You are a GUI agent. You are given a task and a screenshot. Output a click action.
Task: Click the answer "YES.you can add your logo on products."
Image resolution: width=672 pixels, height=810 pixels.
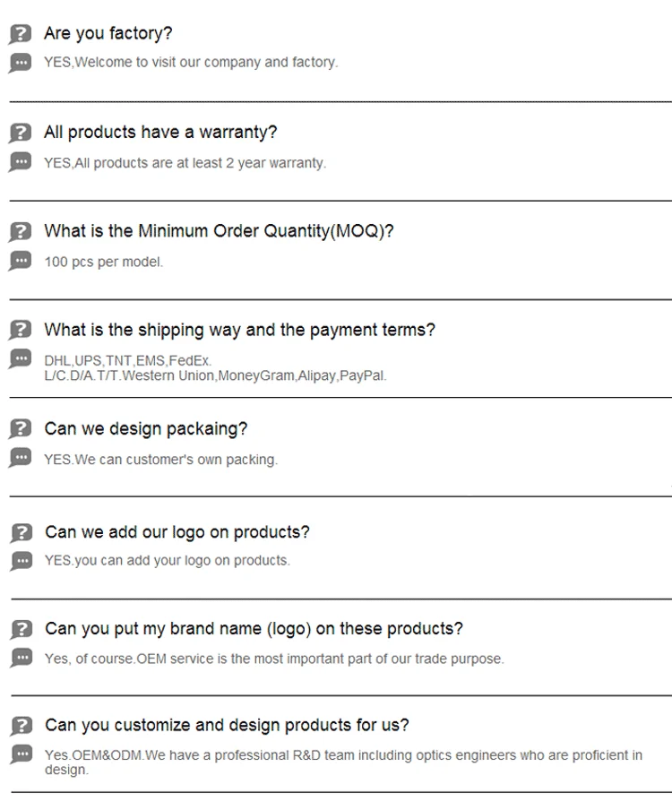(168, 561)
